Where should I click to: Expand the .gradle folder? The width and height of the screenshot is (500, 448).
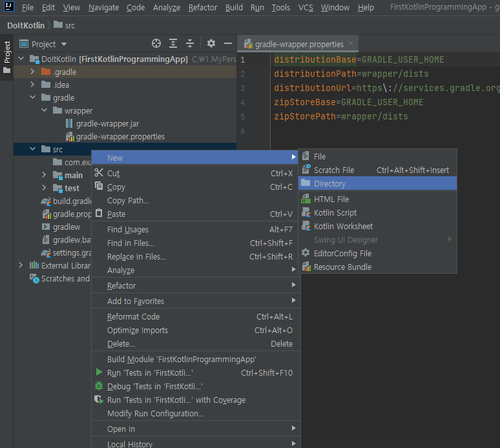(x=32, y=72)
